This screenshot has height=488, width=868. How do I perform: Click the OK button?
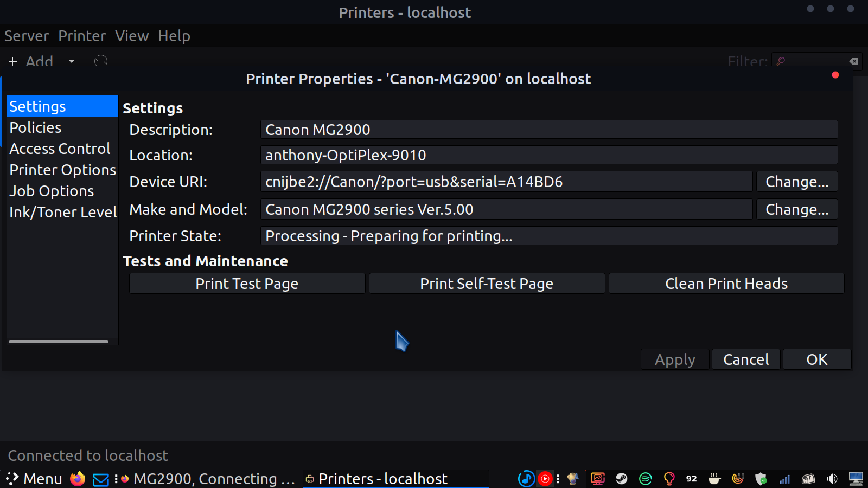817,359
